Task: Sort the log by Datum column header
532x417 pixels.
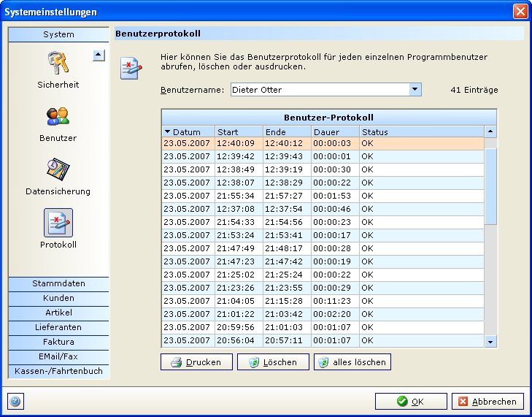Action: [x=188, y=132]
